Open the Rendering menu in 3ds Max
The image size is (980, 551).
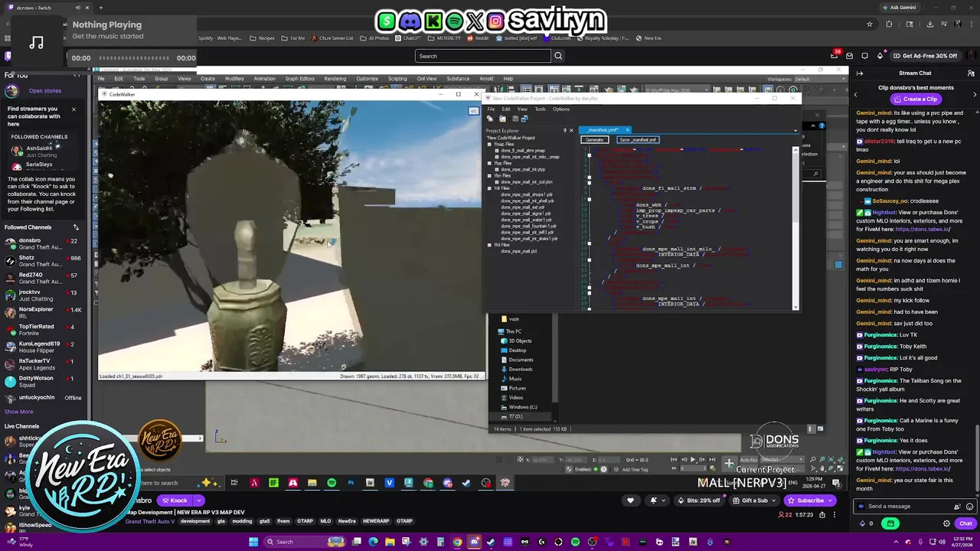click(x=335, y=79)
